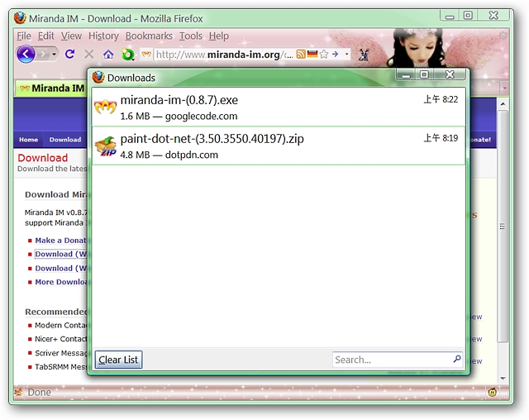Bookmark page with the star icon
This screenshot has height=420, width=529.
pos(324,54)
